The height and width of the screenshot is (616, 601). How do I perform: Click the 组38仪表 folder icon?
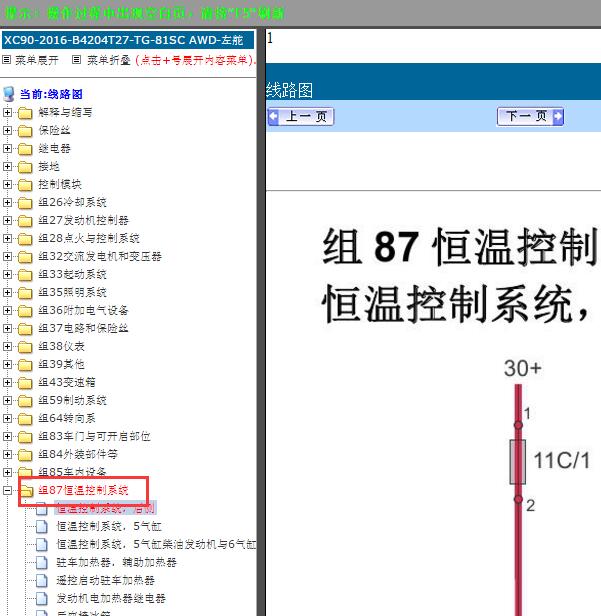pyautogui.click(x=25, y=347)
